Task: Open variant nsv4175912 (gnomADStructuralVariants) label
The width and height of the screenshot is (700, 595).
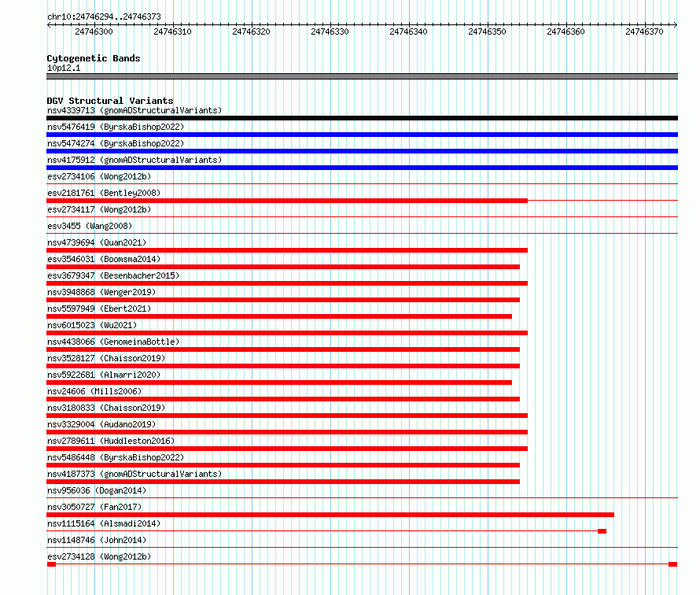Action: coord(134,160)
